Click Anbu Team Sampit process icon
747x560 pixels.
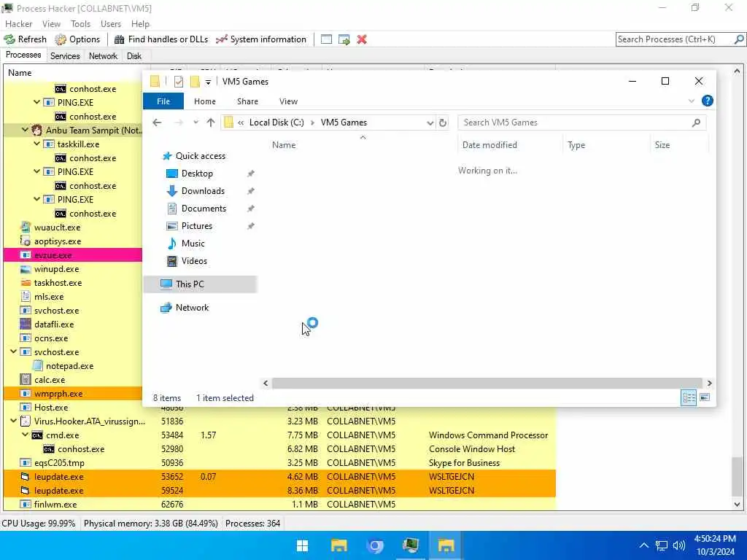(37, 130)
